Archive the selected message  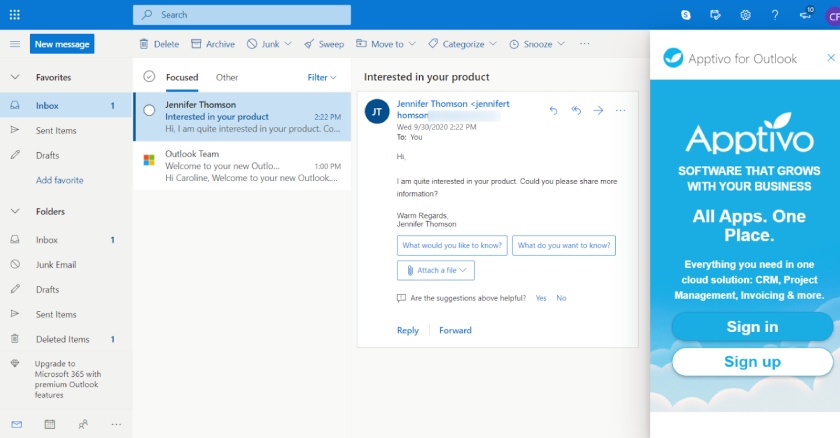213,44
